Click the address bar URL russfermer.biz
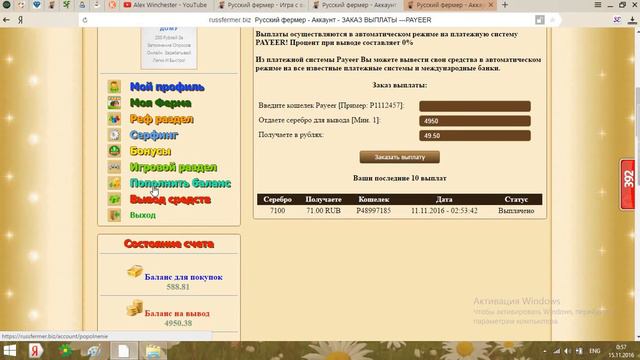This screenshot has height=360, width=640. point(229,20)
